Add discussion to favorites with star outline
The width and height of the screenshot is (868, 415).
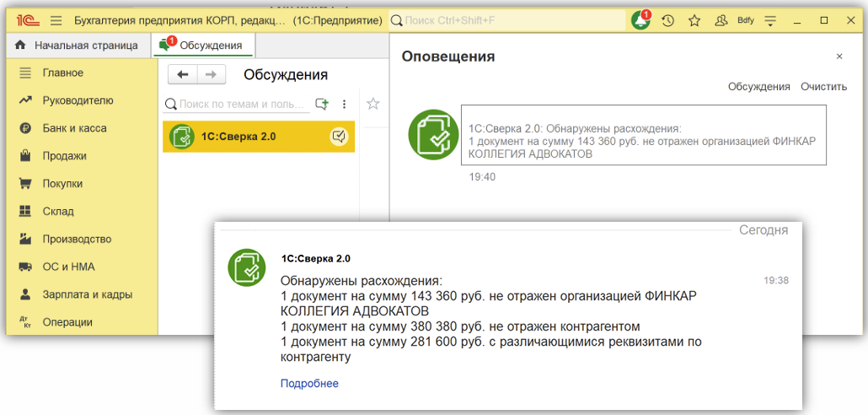tap(373, 104)
